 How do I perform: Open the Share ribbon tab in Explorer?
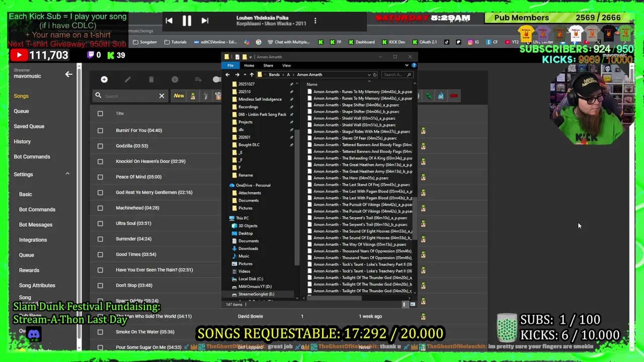[x=268, y=65]
